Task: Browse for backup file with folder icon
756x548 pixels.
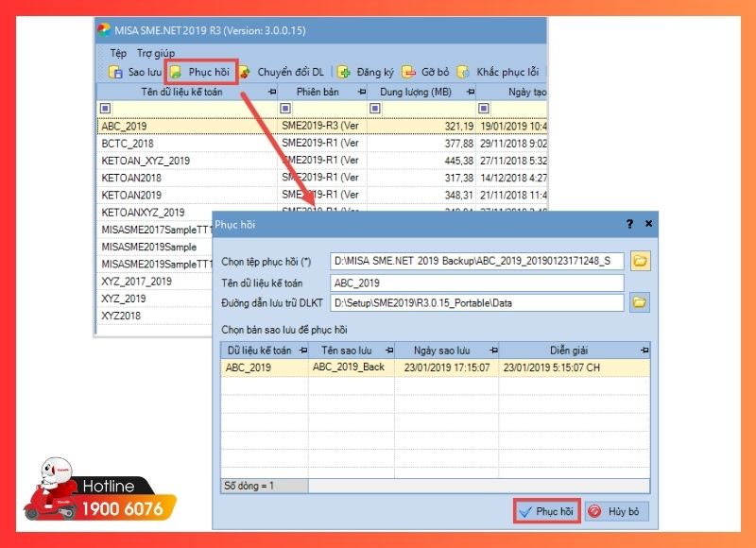Action: pos(640,261)
